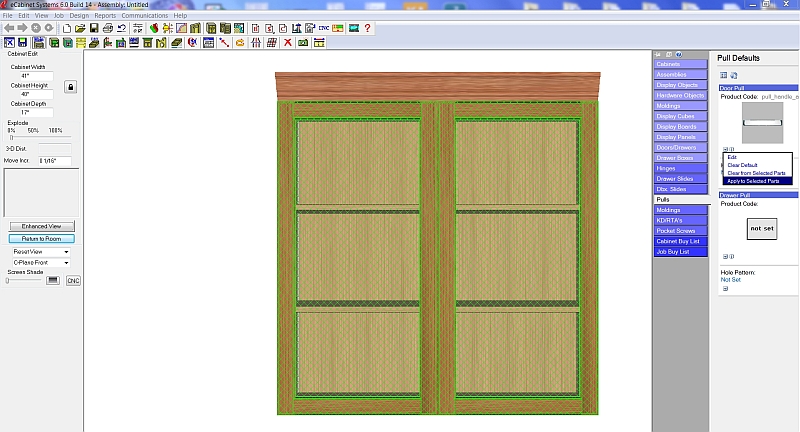Click the print icon in toolbar
Image resolution: width=800 pixels, height=432 pixels.
point(107,28)
